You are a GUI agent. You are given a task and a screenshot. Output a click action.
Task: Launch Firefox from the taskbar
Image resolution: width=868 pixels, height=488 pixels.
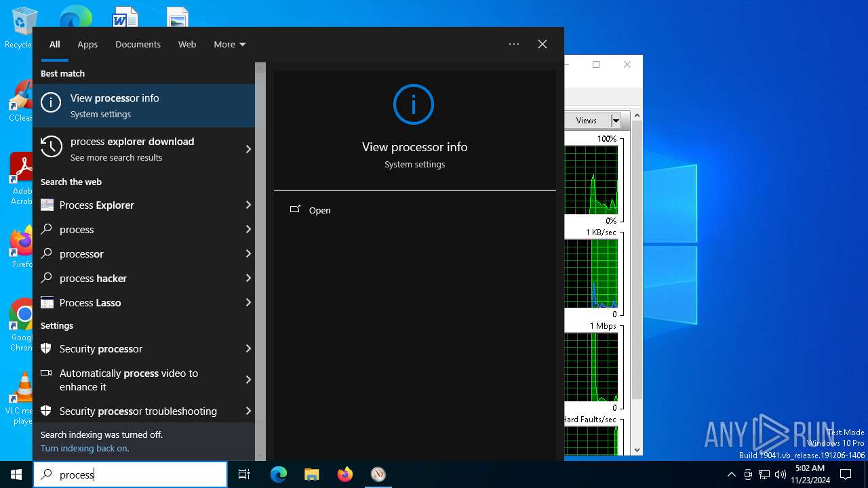tap(344, 474)
